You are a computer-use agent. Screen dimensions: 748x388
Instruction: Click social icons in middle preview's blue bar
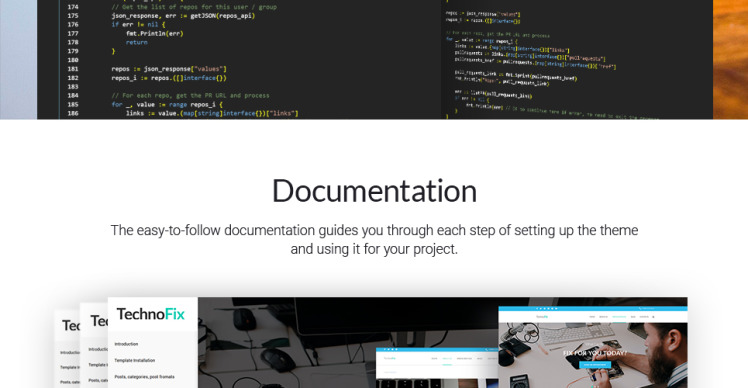(391, 349)
